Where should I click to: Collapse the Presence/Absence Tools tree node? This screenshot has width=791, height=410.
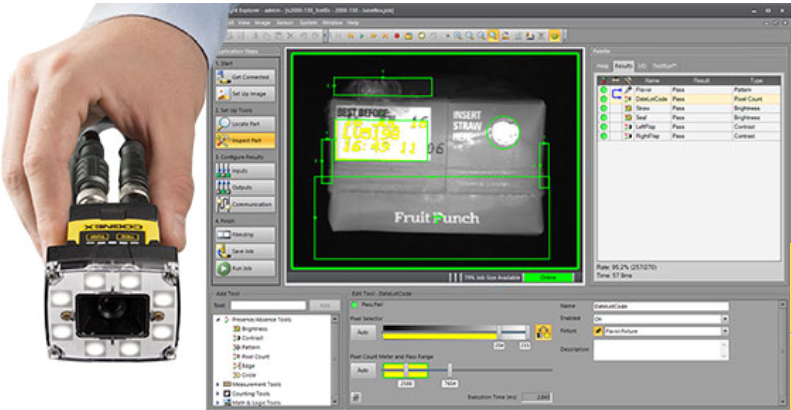[x=218, y=320]
